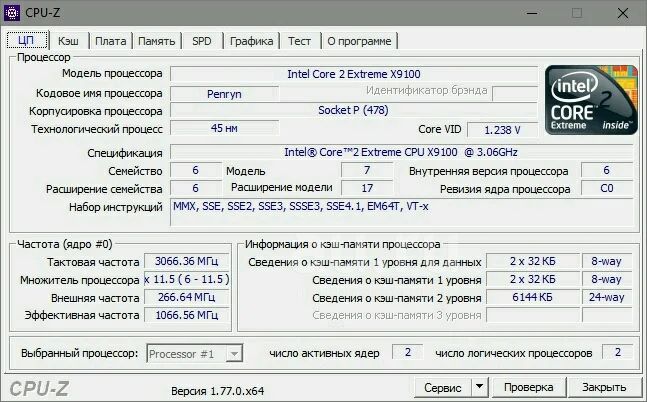Click the Socket P (478) package value
647x402 pixels.
[354, 110]
